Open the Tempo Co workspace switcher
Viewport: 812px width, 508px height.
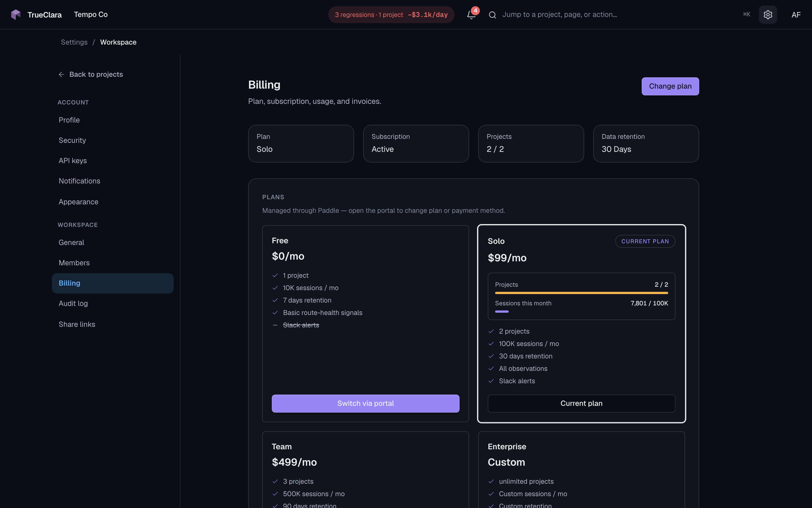tap(91, 14)
